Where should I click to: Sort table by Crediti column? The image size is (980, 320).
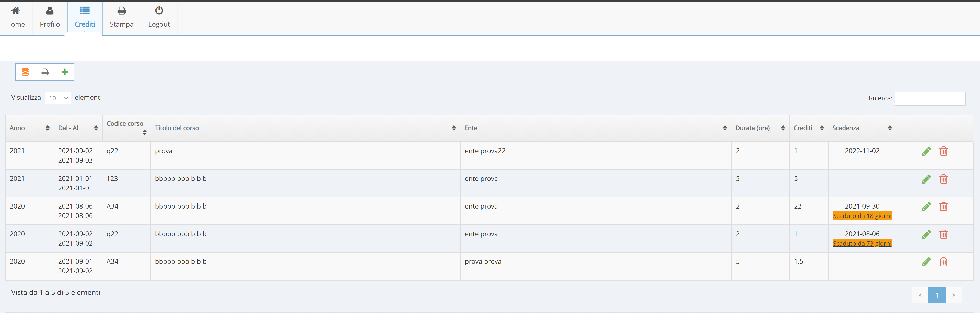[808, 128]
